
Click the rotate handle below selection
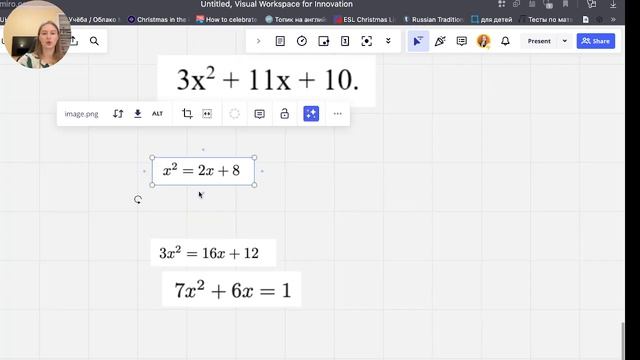coord(138,200)
